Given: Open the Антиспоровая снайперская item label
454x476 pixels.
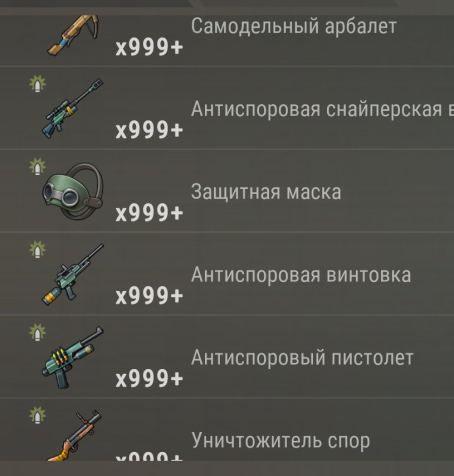Looking at the screenshot, I should click(x=322, y=109).
